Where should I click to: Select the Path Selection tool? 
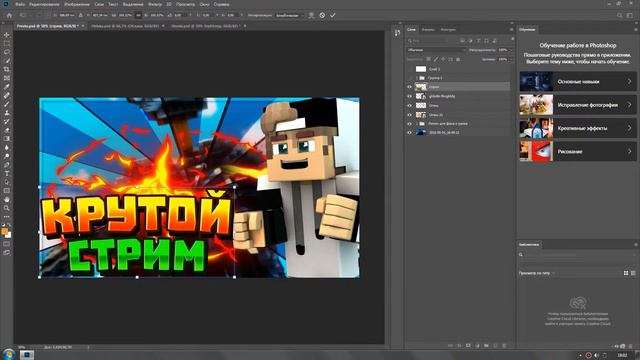pos(7,182)
